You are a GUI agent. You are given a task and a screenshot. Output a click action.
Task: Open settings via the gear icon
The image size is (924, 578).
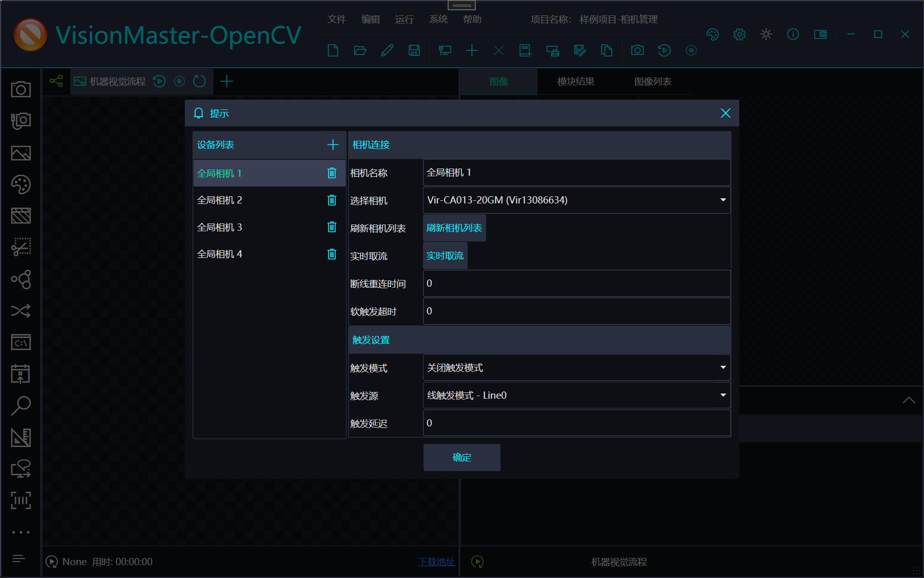point(739,34)
